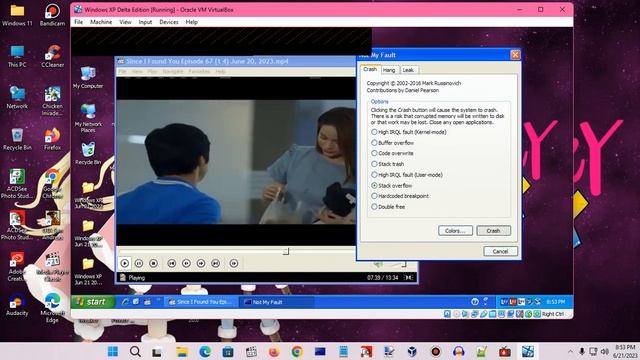
Task: Show hidden tray icons chevron
Action: click(x=570, y=351)
